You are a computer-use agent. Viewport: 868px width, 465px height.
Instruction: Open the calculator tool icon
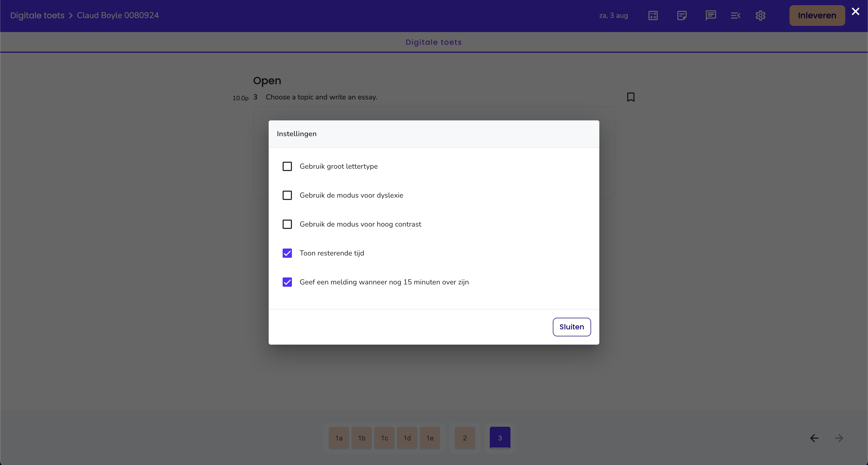tap(653, 16)
